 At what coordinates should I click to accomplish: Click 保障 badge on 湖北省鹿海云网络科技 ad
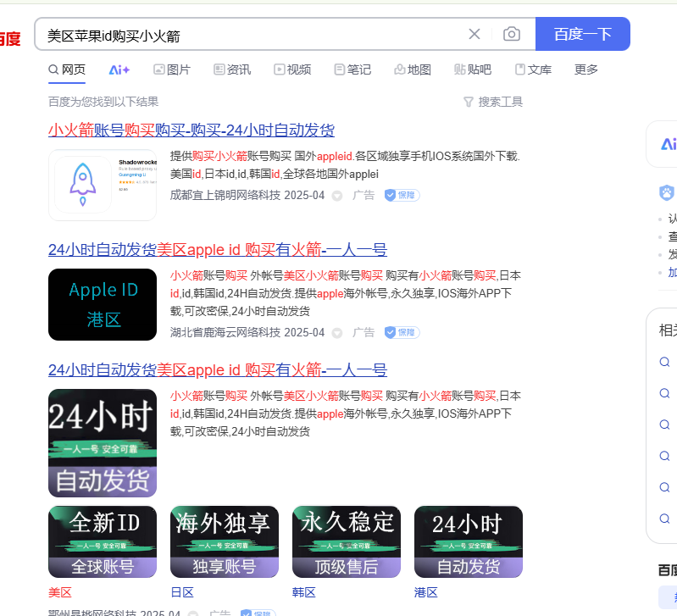pos(402,332)
